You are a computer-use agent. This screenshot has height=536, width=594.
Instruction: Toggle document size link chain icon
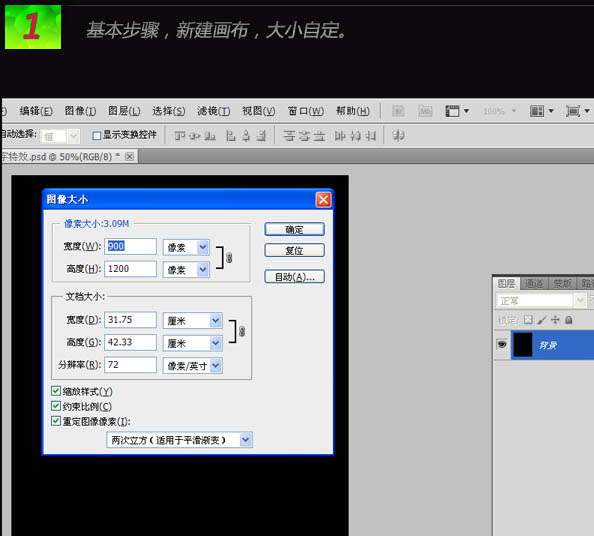click(x=242, y=331)
